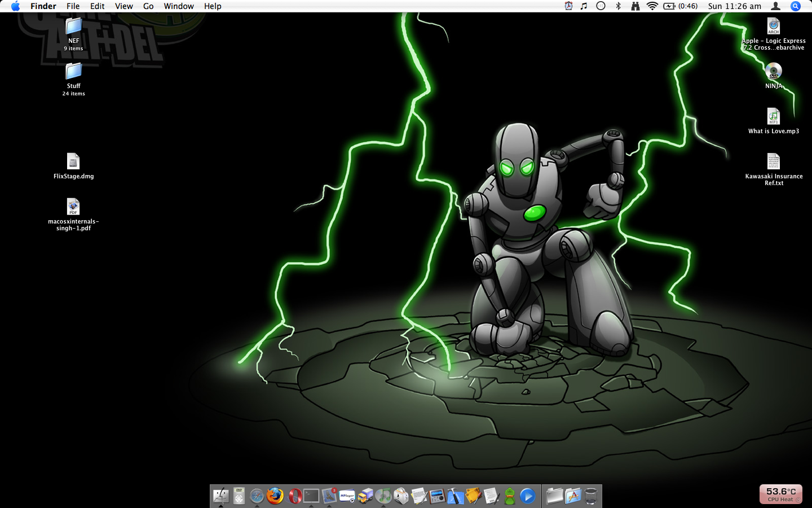Click the 53.6°C CPU Heat widget
Viewport: 812px width, 508px height.
781,494
